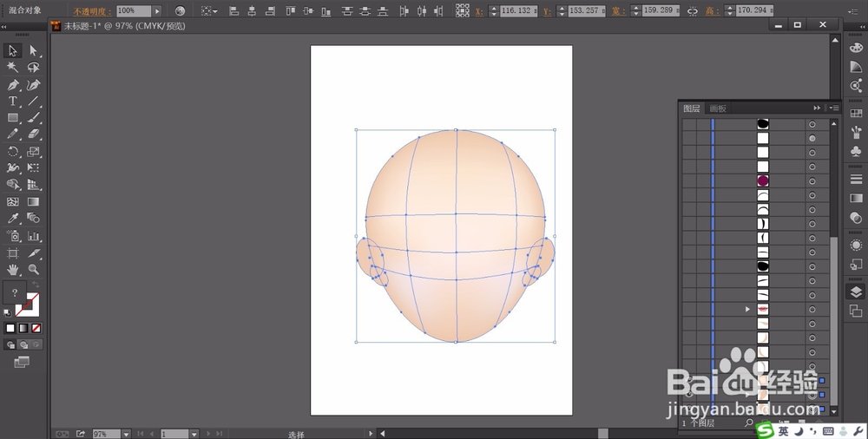Select the Zoom tool

tap(33, 270)
